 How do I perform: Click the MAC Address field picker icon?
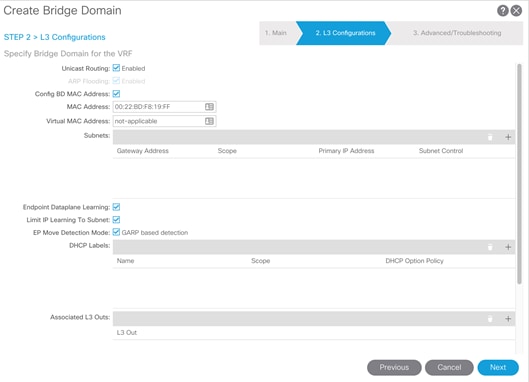tap(209, 107)
